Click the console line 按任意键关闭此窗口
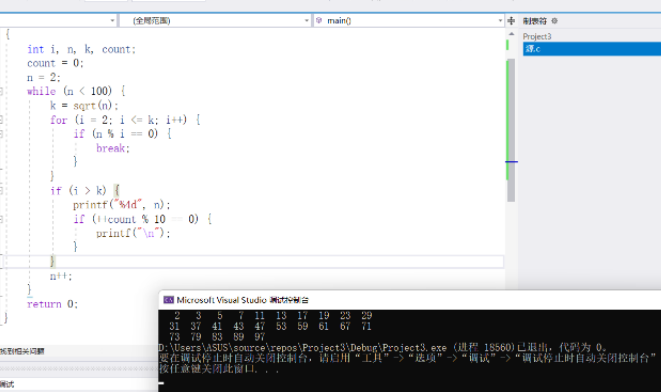 click(x=219, y=369)
